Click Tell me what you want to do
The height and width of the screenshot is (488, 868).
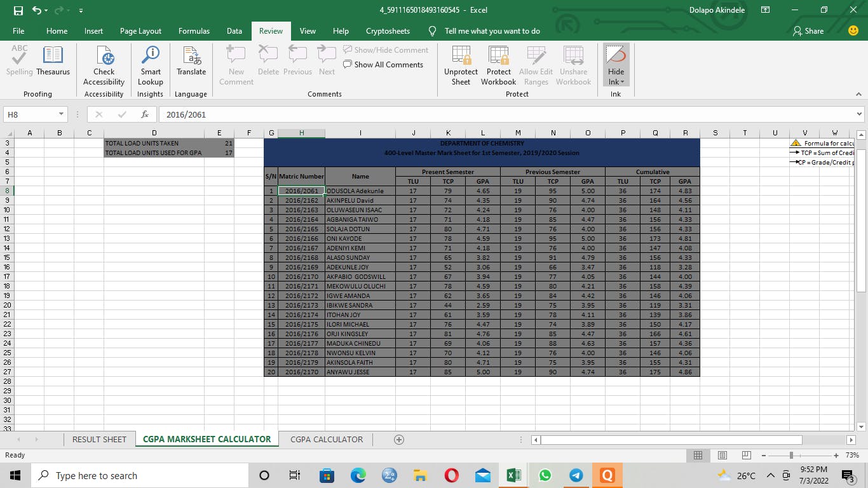click(492, 30)
